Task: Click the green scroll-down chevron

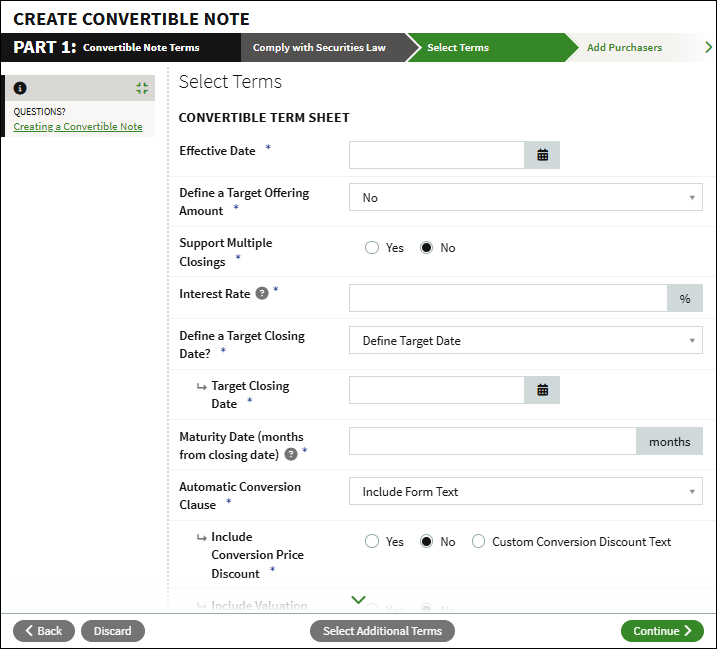Action: point(358,599)
